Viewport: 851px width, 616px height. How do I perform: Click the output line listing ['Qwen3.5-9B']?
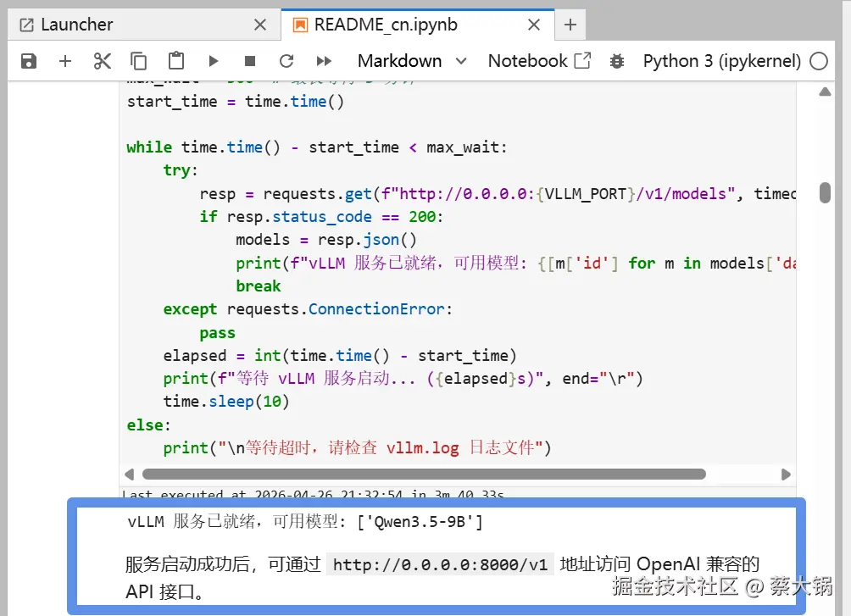(x=305, y=522)
